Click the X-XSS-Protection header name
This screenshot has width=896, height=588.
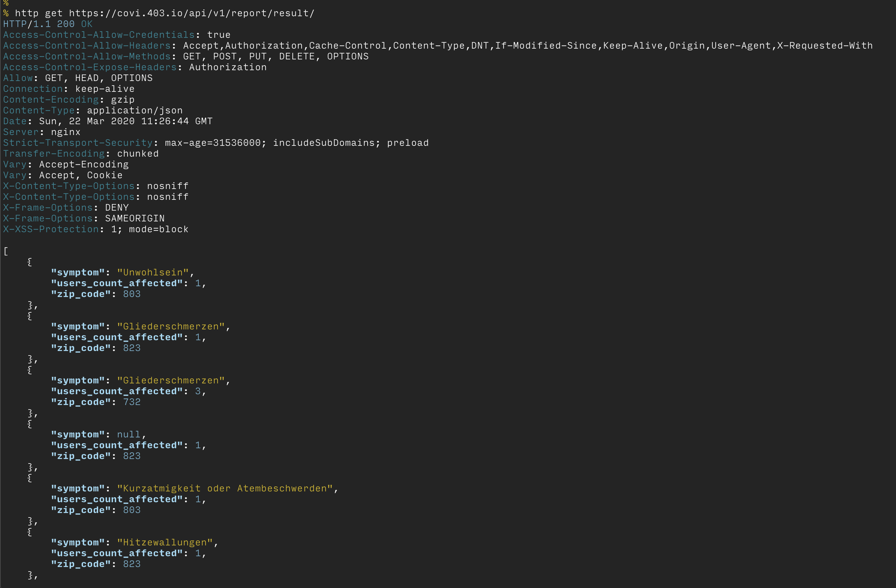tap(50, 229)
